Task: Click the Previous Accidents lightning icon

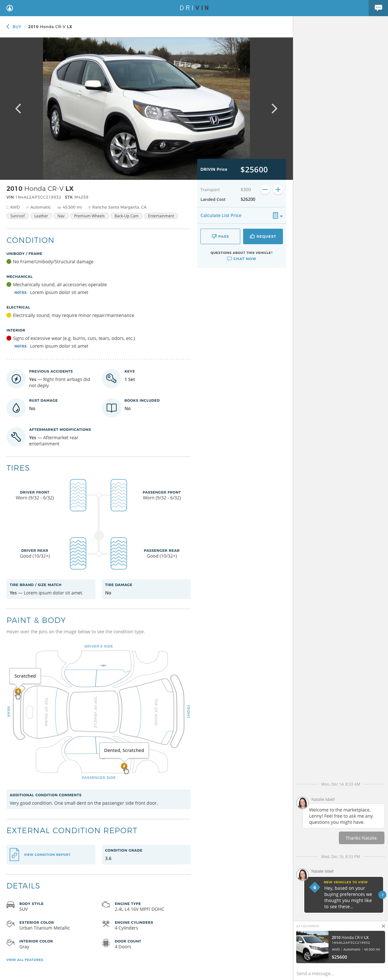Action: pos(16,378)
